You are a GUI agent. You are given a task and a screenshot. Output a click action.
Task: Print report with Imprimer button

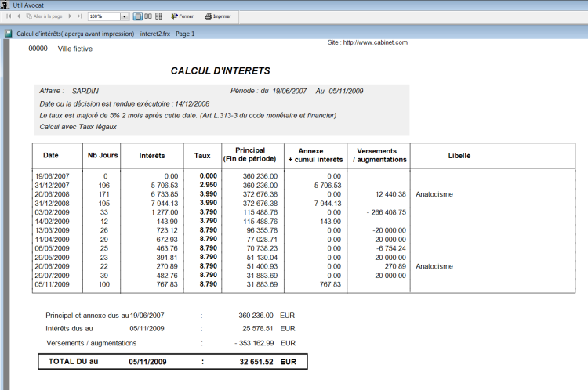pyautogui.click(x=218, y=16)
